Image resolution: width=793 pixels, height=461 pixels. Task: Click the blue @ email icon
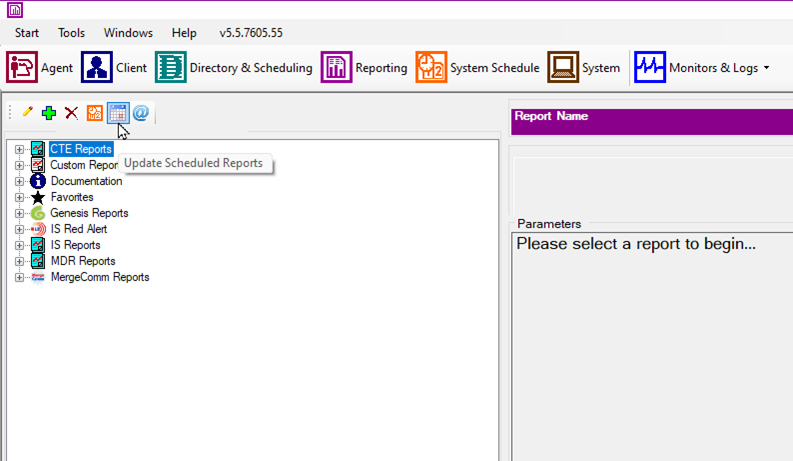(140, 113)
